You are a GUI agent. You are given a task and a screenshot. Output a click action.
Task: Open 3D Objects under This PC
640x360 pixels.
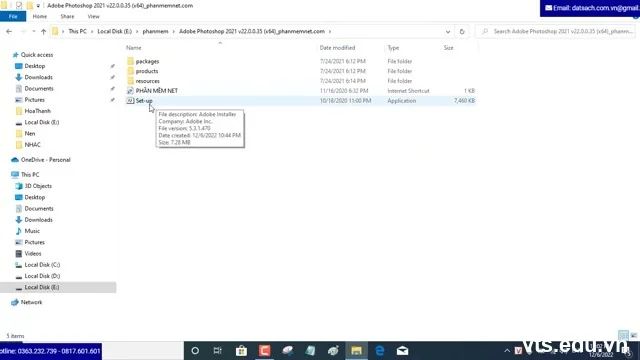38,186
